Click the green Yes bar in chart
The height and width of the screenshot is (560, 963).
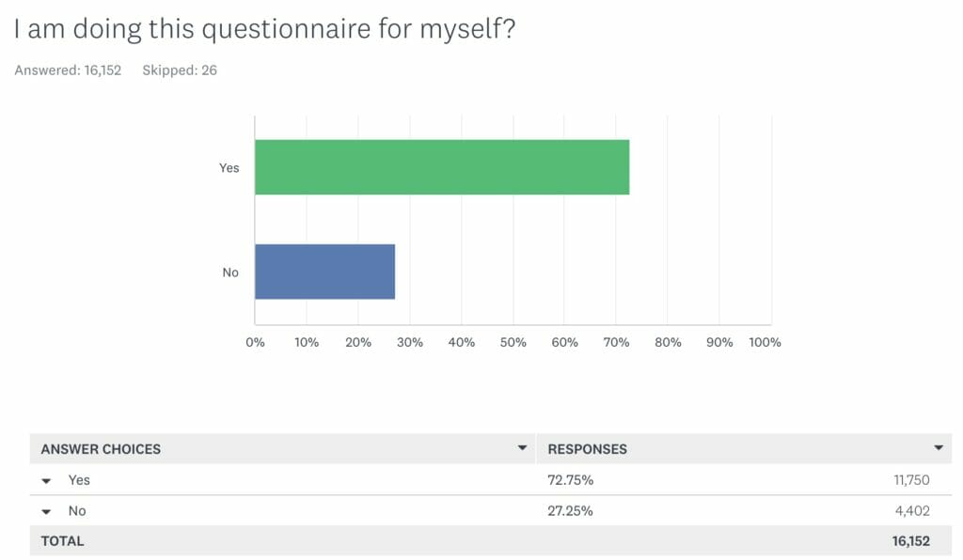(441, 167)
